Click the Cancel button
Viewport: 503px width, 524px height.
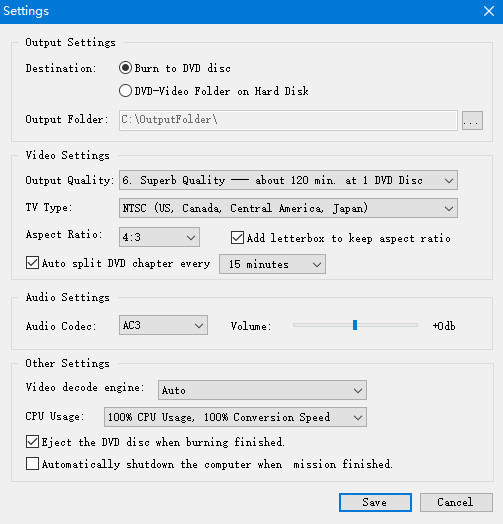pos(456,502)
